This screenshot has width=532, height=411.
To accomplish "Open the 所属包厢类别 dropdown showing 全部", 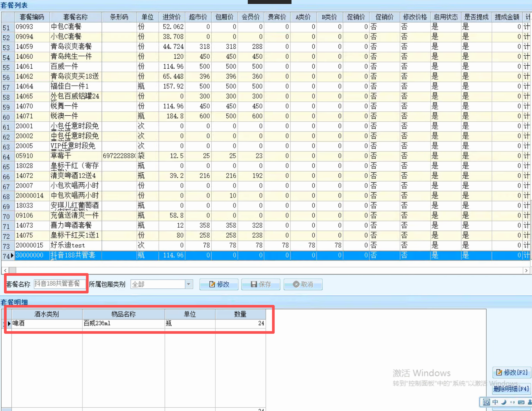I will tap(188, 284).
